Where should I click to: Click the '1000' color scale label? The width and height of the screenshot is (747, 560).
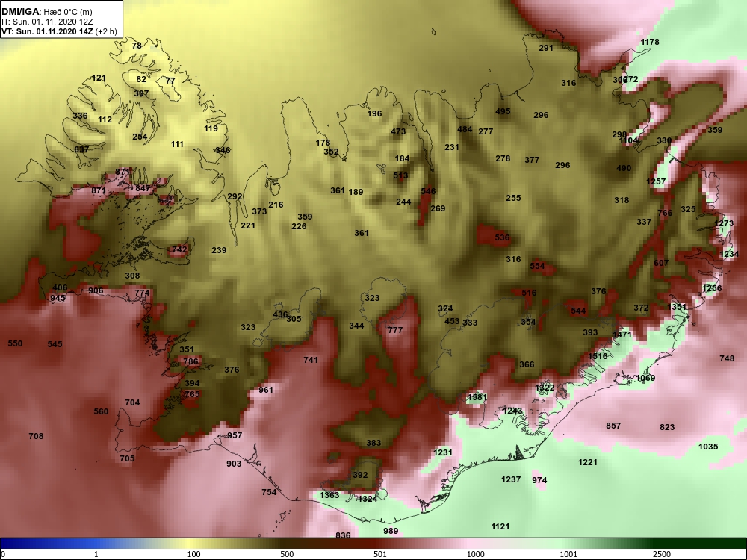[475, 554]
